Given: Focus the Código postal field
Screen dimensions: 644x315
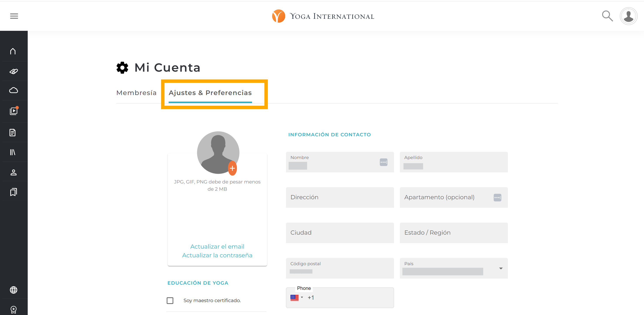Looking at the screenshot, I should (340, 268).
